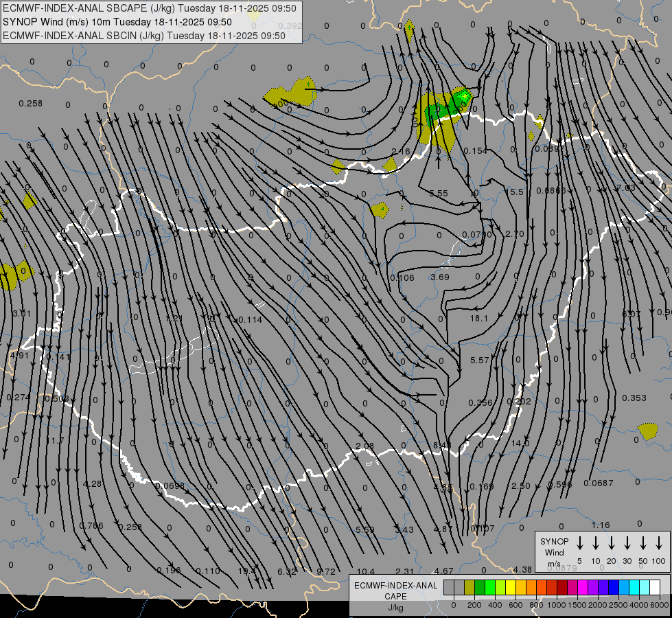The height and width of the screenshot is (618, 672).
Task: Click the 0.786 value on the map
Action: click(91, 526)
